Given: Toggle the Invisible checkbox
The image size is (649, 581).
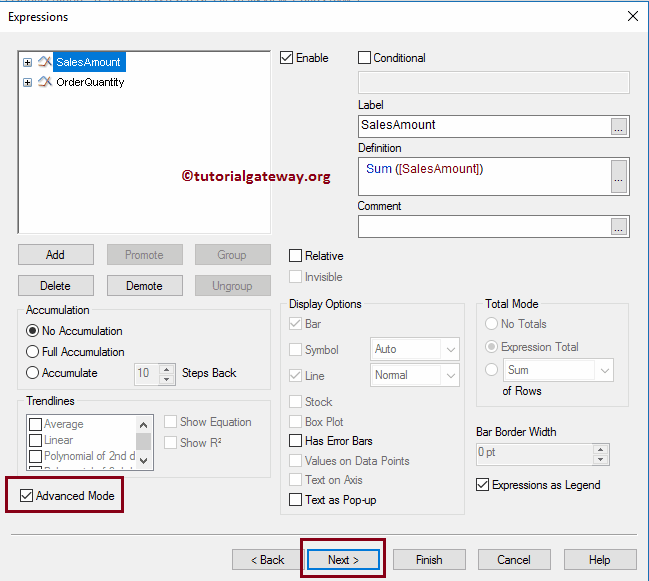Looking at the screenshot, I should (x=296, y=277).
